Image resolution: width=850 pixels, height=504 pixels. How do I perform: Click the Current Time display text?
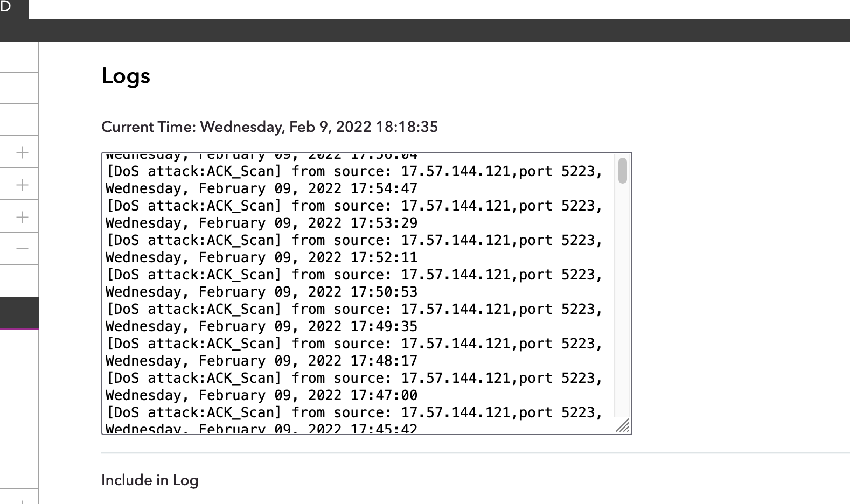270,127
